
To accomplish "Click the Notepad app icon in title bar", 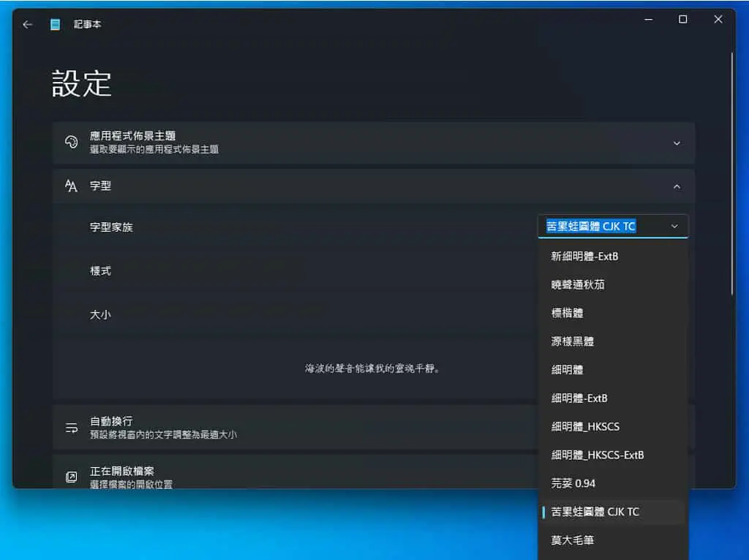I will coord(55,24).
